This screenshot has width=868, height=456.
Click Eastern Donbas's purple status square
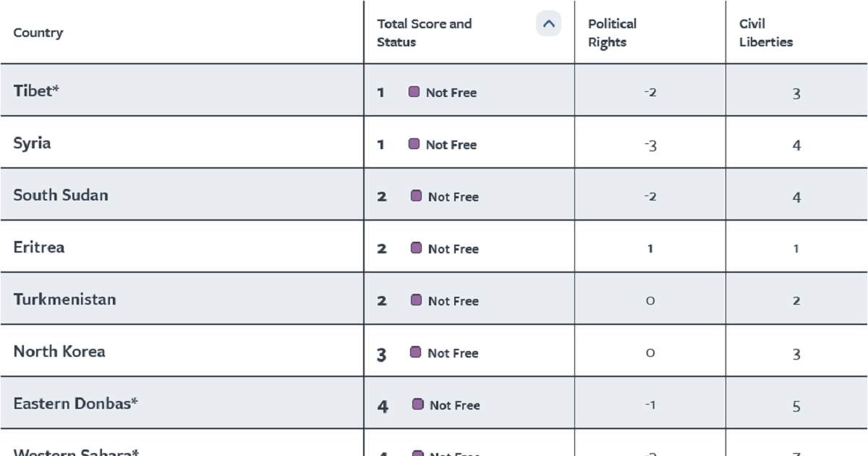[x=417, y=405]
